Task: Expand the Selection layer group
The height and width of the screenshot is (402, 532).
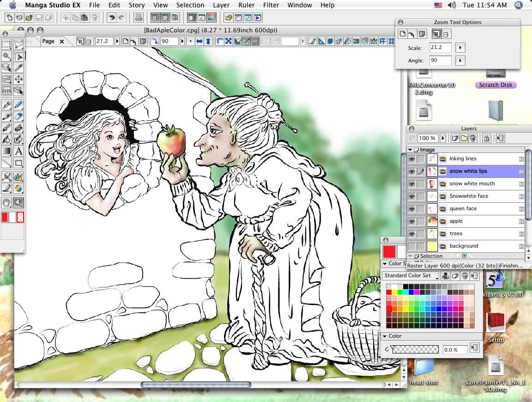Action: 410,256
